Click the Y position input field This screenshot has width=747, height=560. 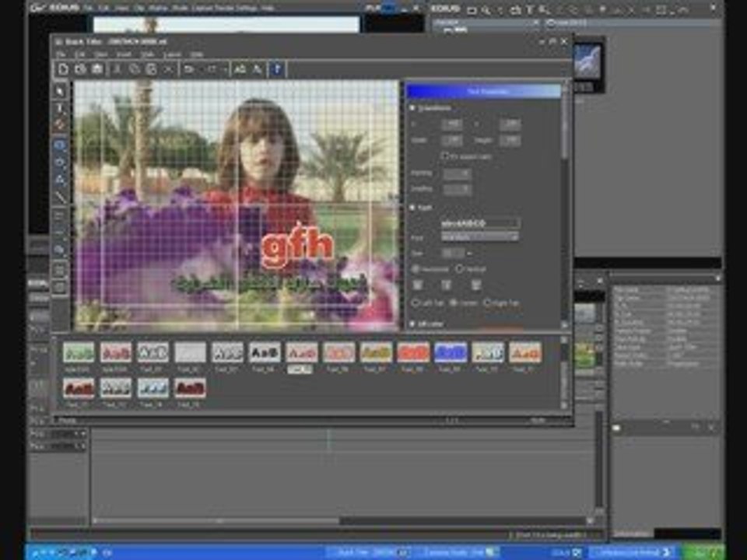coord(510,124)
